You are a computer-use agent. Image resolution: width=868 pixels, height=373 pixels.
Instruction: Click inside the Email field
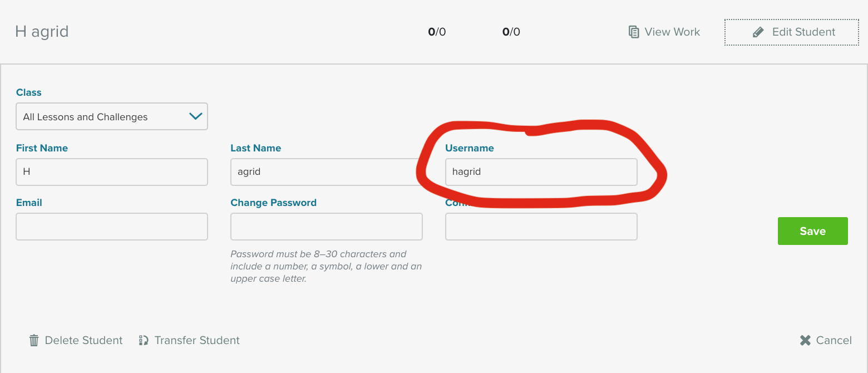111,226
